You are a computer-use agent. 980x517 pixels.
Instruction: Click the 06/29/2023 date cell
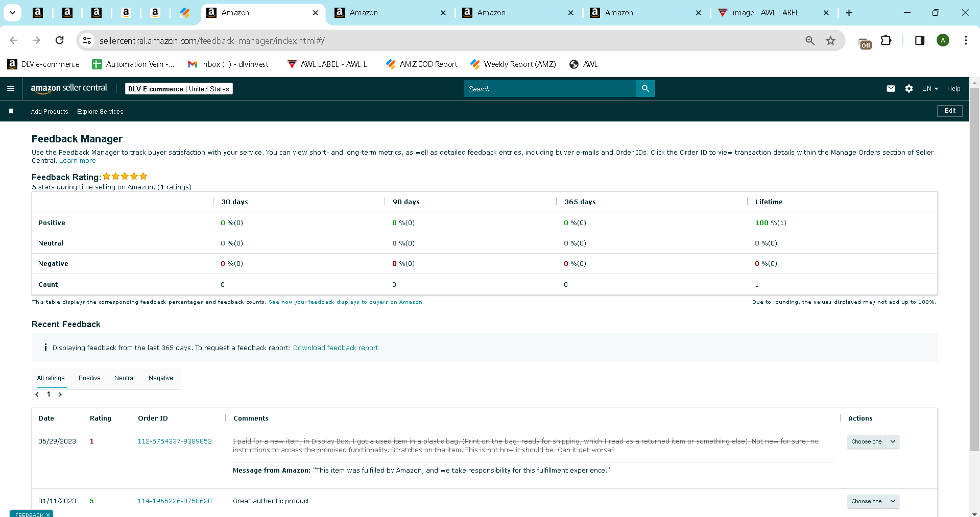click(57, 441)
